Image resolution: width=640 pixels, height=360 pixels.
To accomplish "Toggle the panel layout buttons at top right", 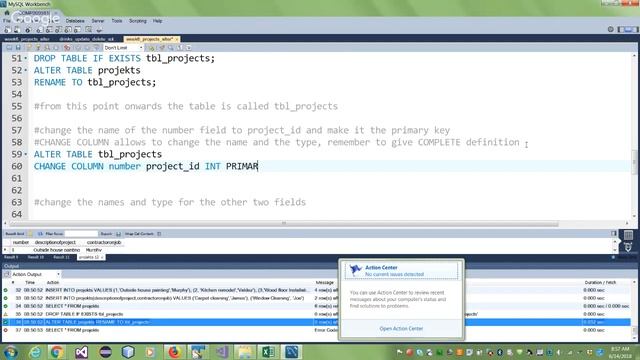I will [628, 29].
